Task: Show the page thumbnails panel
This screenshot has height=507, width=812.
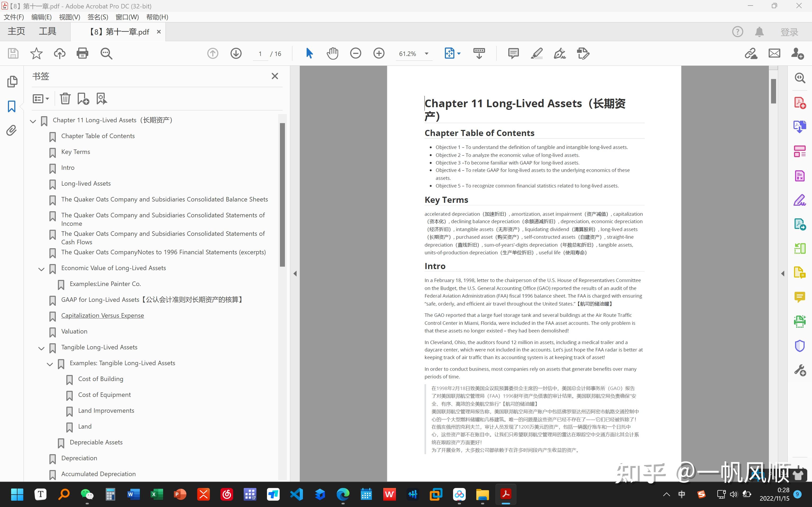Action: [12, 82]
